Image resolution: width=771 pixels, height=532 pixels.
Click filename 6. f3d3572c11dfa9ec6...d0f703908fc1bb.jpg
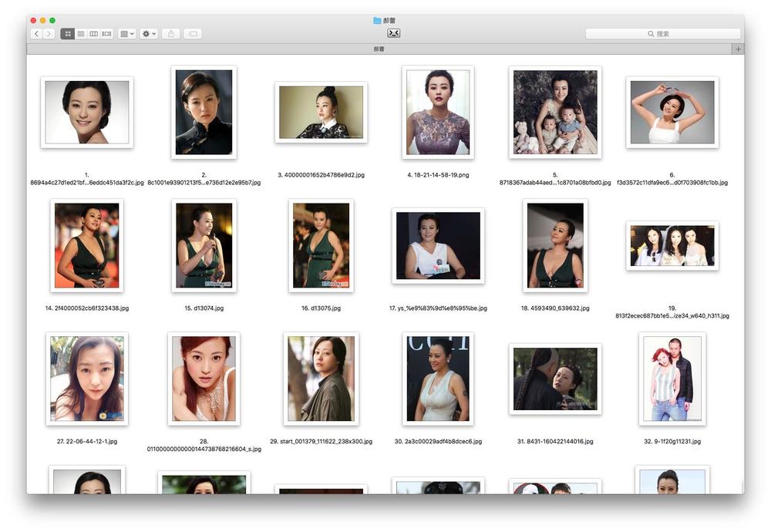point(672,178)
